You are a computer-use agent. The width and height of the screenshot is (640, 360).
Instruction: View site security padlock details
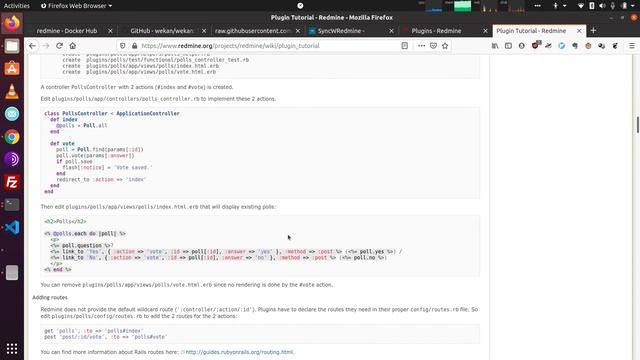click(134, 46)
